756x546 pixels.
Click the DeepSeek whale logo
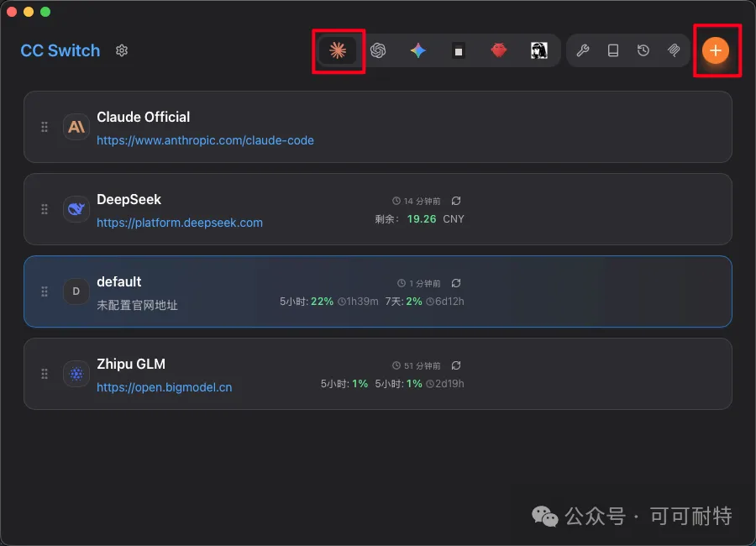tap(76, 209)
